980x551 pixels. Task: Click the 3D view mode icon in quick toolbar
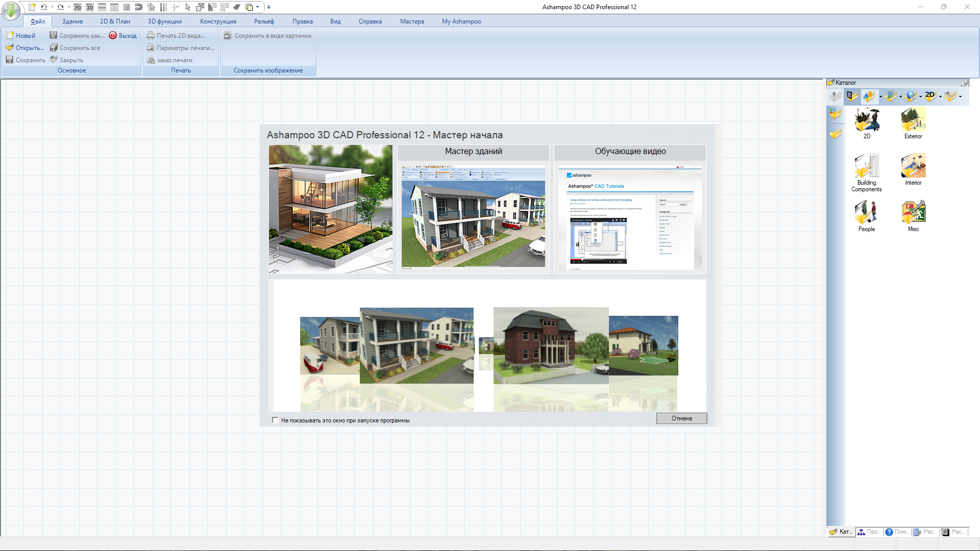point(89,7)
